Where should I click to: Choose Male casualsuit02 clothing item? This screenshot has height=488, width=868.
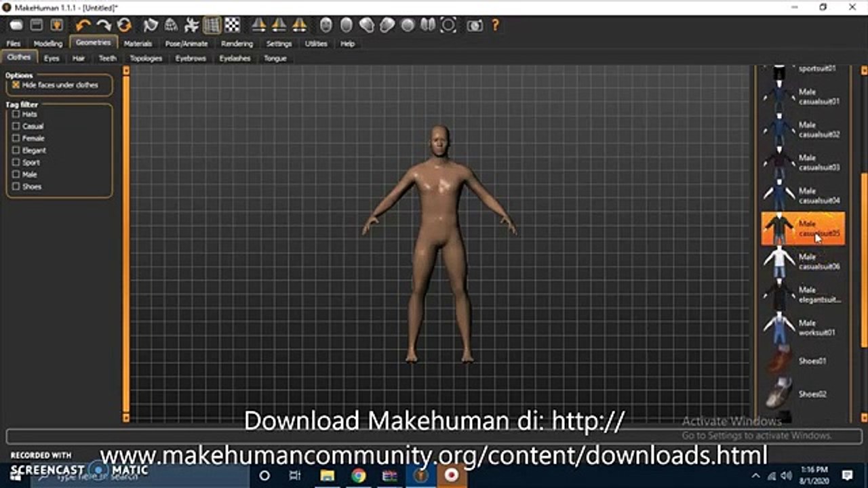click(803, 129)
